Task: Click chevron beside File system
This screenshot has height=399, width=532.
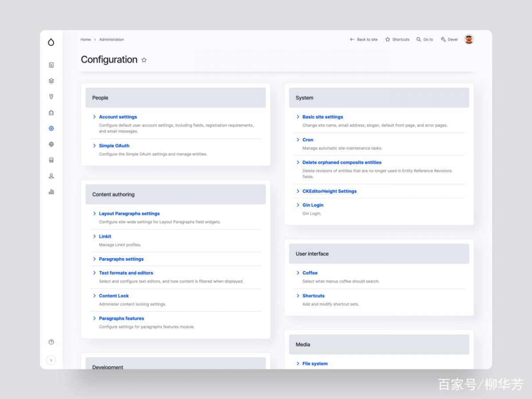Action: 298,364
